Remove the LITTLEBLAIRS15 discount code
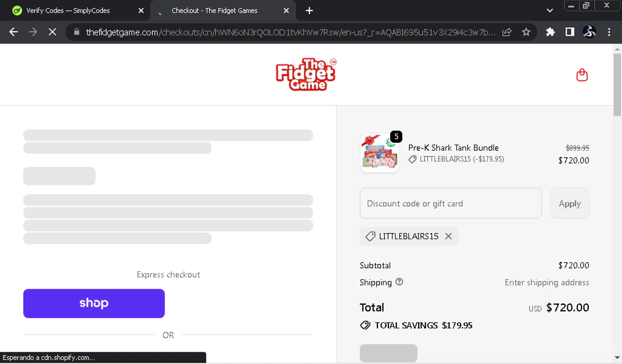Image resolution: width=622 pixels, height=364 pixels. [x=448, y=236]
